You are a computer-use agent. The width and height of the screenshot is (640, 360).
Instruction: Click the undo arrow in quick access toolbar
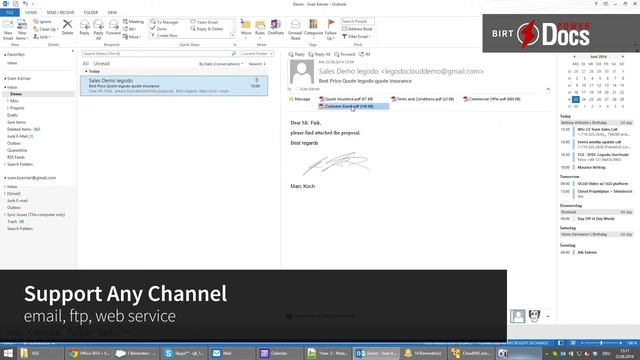[x=25, y=4]
